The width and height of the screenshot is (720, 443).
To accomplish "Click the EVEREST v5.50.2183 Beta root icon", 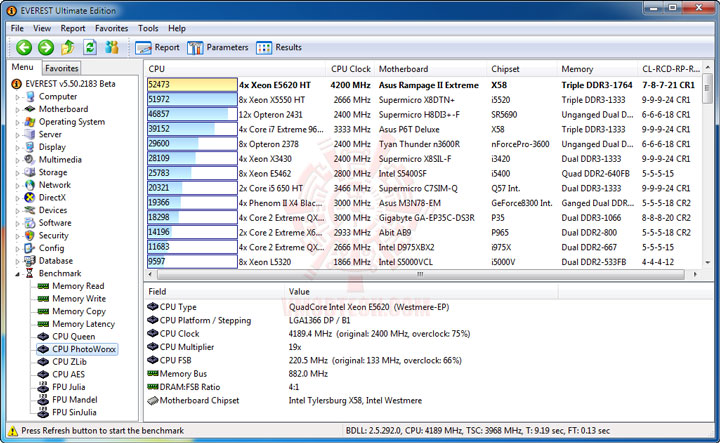I will pos(17,84).
